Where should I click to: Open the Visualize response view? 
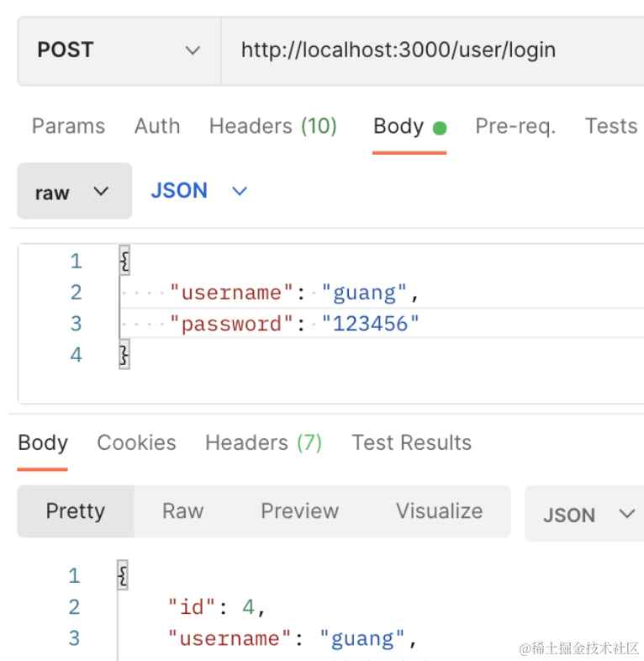pyautogui.click(x=439, y=511)
